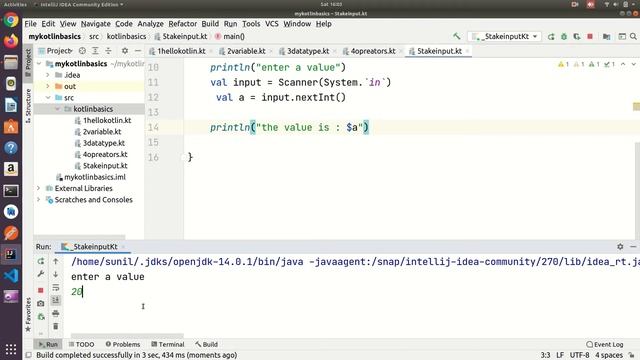The image size is (640, 360).
Task: Open the Build tool window
Action: 207,344
